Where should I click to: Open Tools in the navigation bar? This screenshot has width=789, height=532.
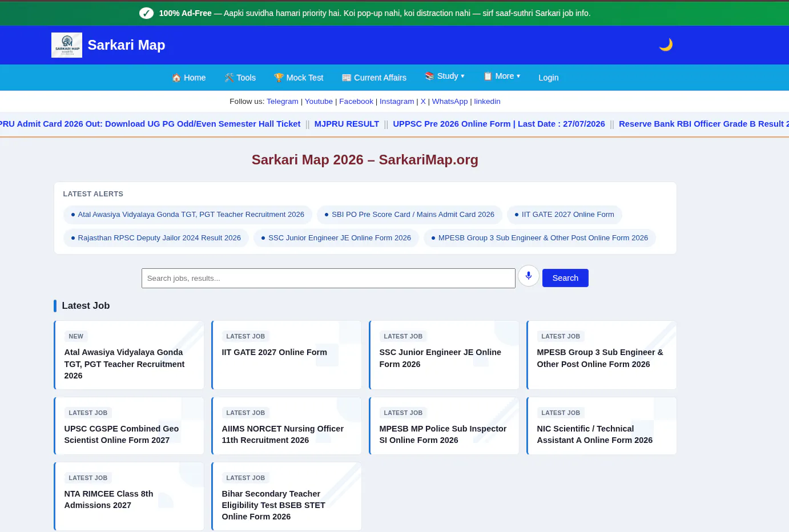tap(240, 78)
